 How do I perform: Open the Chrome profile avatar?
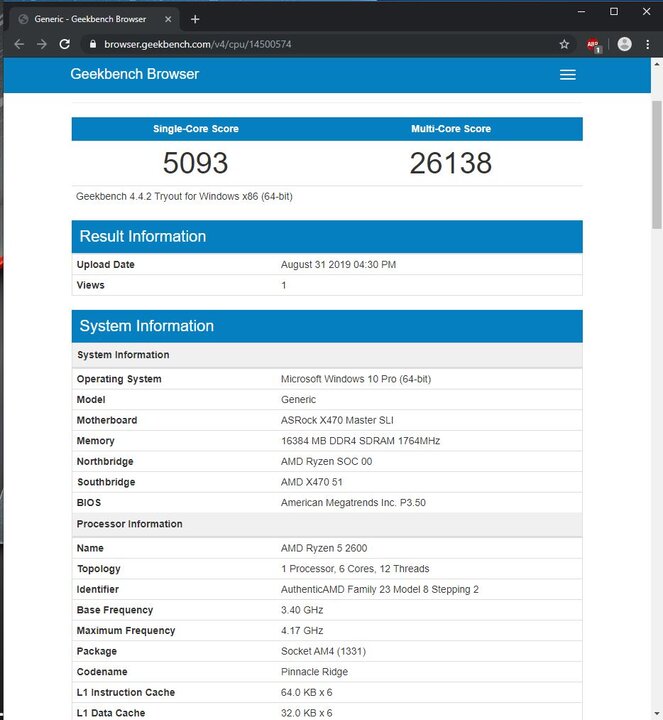pyautogui.click(x=624, y=44)
